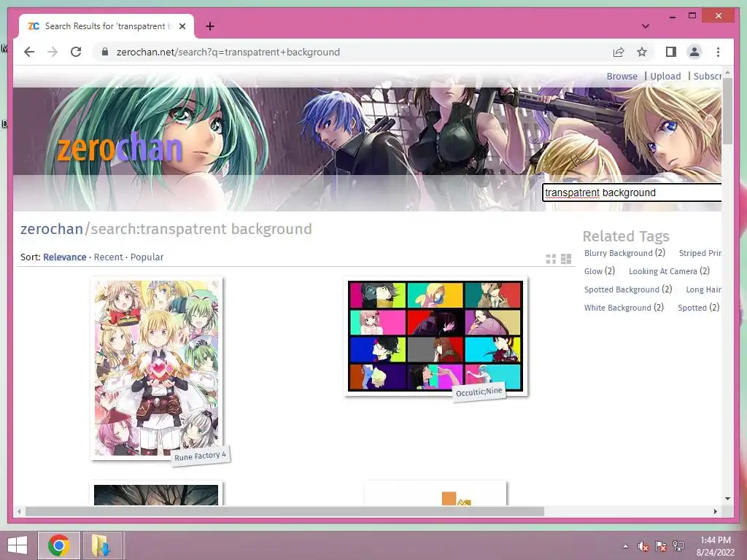747x560 pixels.
Task: Open the Upload link
Action: pos(665,76)
